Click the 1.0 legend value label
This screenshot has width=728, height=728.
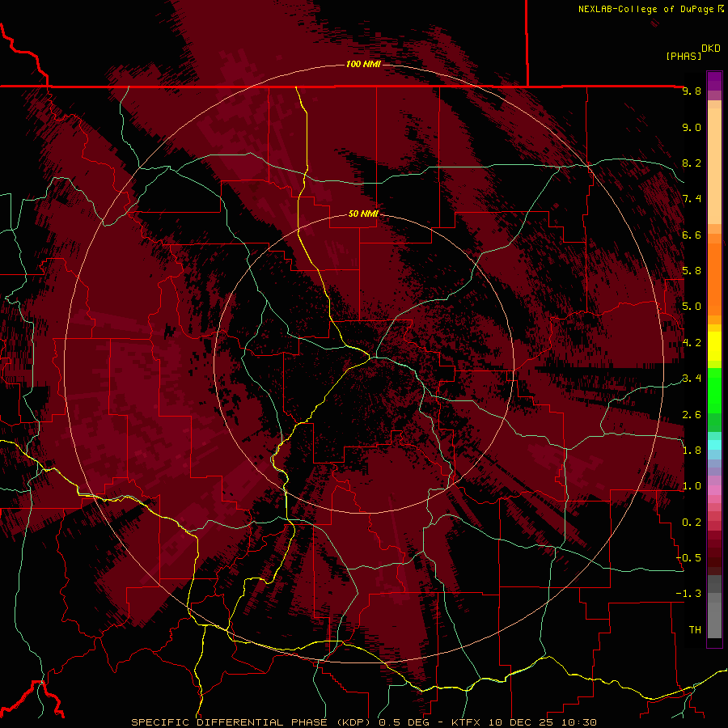[x=692, y=486]
